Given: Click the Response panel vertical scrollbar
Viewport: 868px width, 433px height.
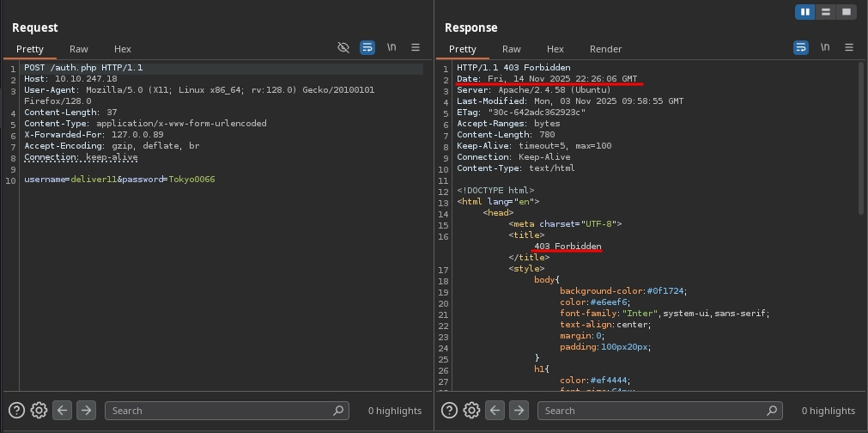Looking at the screenshot, I should point(861,137).
